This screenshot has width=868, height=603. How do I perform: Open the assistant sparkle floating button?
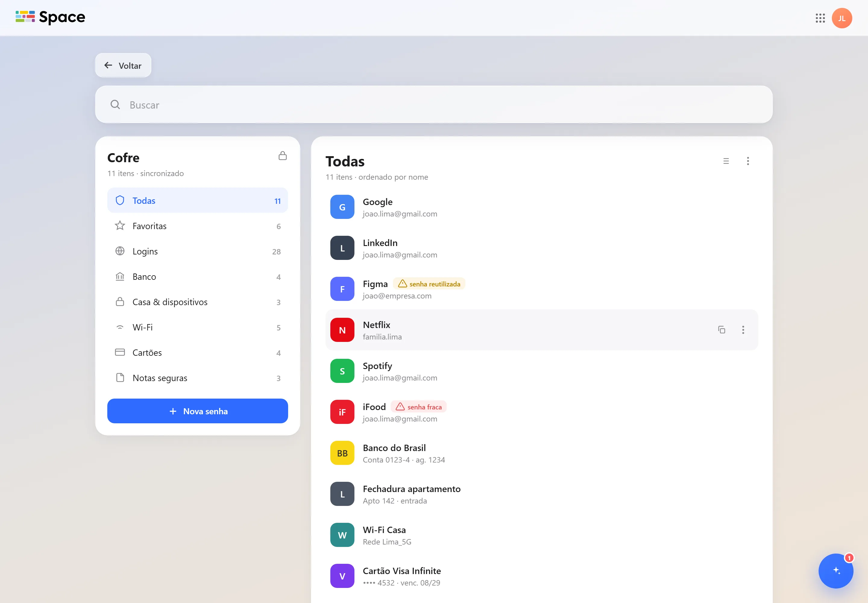tap(835, 571)
